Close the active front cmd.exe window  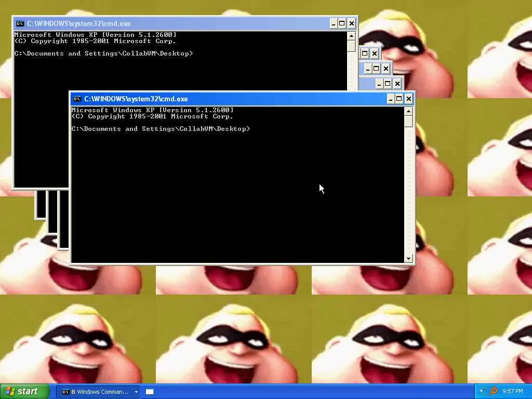coord(409,99)
